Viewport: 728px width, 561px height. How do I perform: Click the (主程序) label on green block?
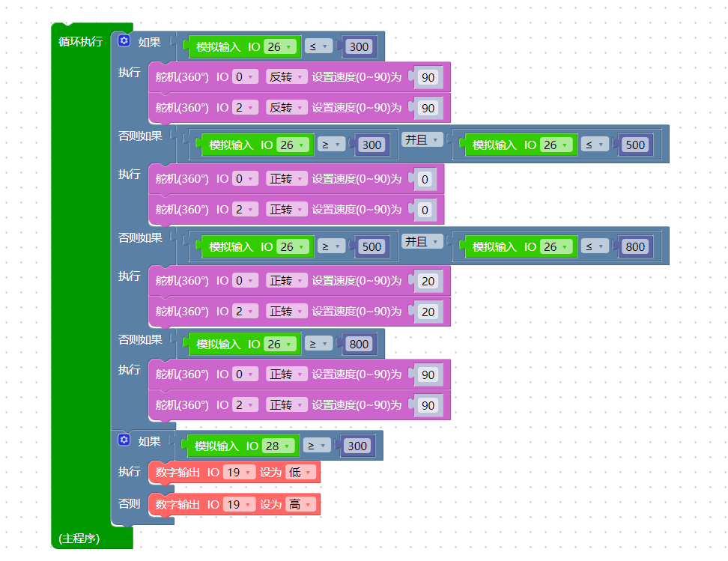point(79,539)
